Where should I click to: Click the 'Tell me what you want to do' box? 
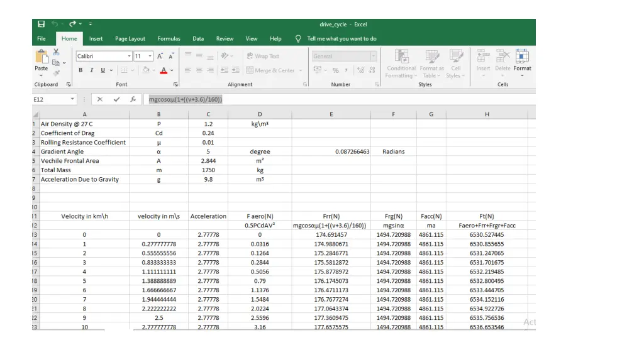tap(341, 38)
